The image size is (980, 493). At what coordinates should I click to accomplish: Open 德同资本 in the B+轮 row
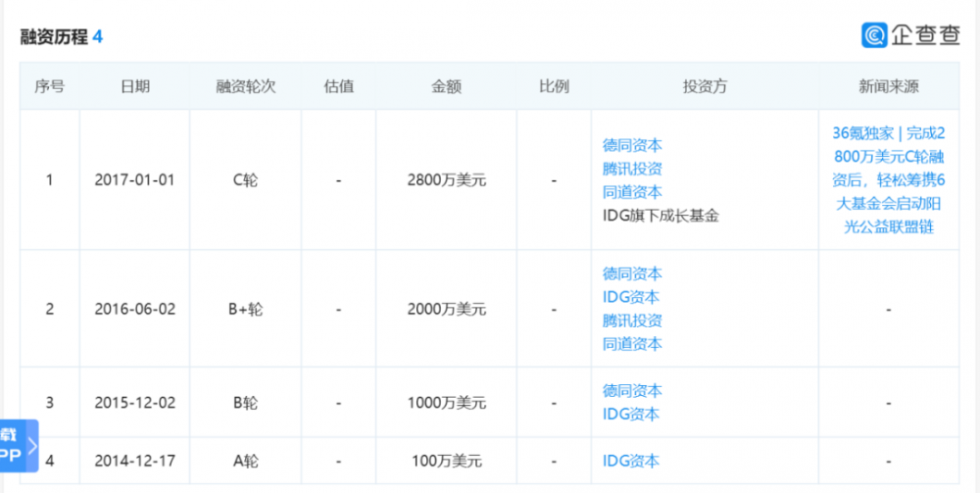pos(632,273)
